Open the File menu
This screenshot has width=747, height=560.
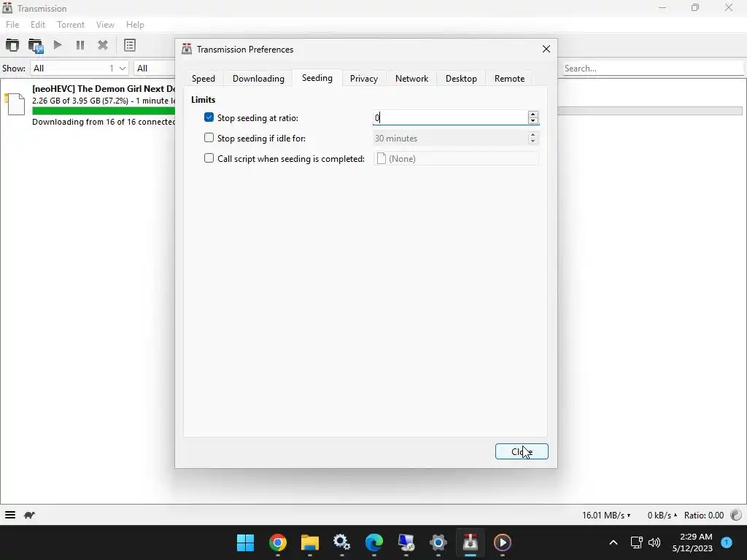pos(12,25)
